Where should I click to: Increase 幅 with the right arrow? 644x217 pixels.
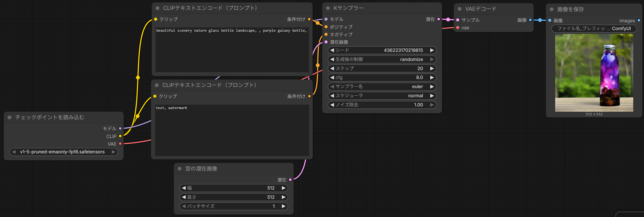click(x=283, y=188)
